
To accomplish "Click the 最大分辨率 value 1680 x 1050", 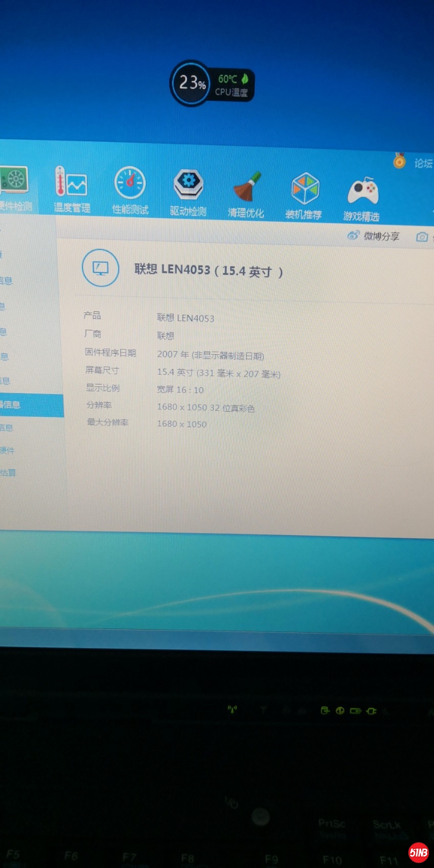I will pos(182,424).
